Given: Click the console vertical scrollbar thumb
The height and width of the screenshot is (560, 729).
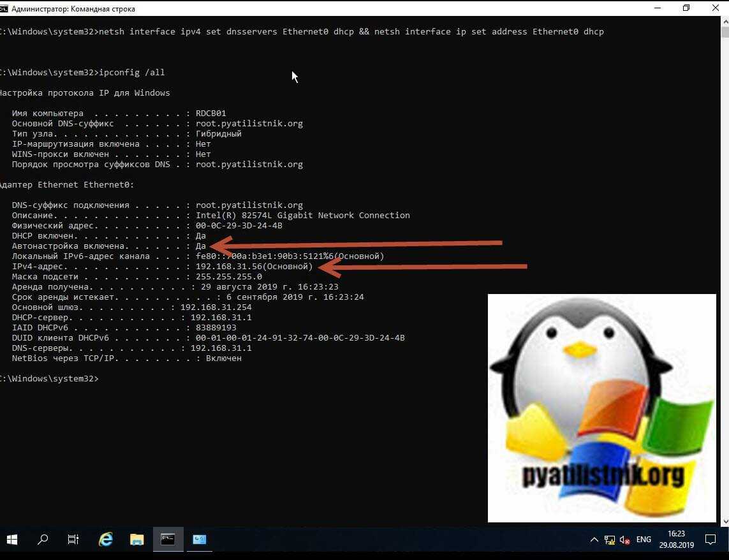Looking at the screenshot, I should click(725, 32).
